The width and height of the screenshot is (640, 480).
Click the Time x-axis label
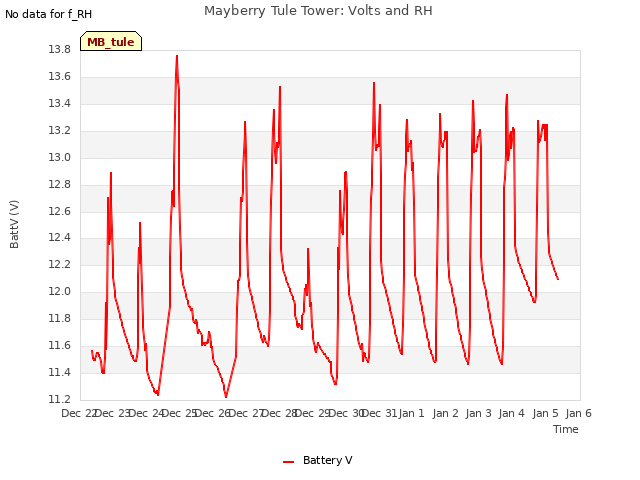(566, 429)
